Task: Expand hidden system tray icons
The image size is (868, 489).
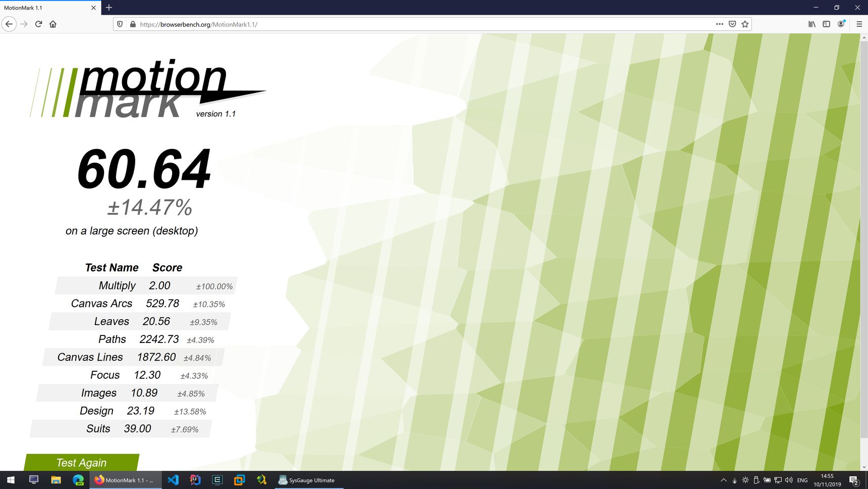Action: tap(724, 480)
